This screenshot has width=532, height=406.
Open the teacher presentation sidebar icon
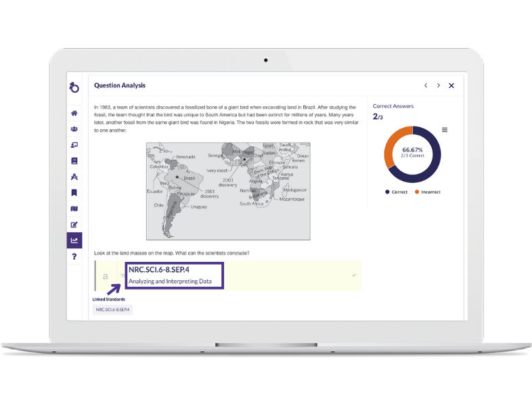tap(74, 145)
